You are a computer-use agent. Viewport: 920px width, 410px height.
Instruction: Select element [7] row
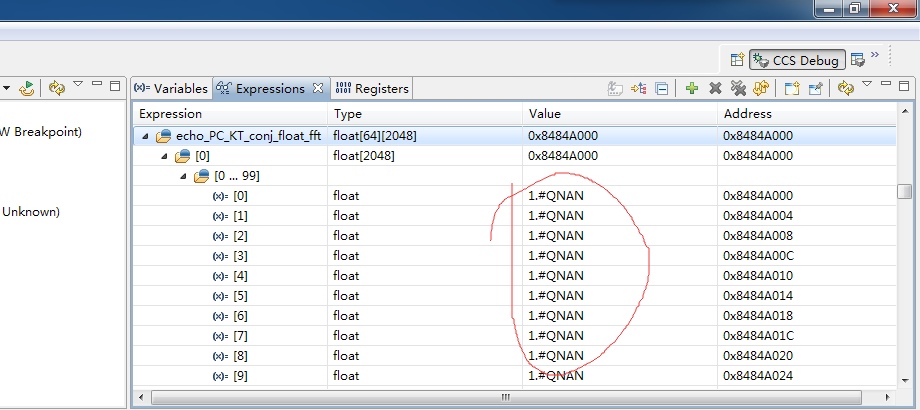click(515, 336)
